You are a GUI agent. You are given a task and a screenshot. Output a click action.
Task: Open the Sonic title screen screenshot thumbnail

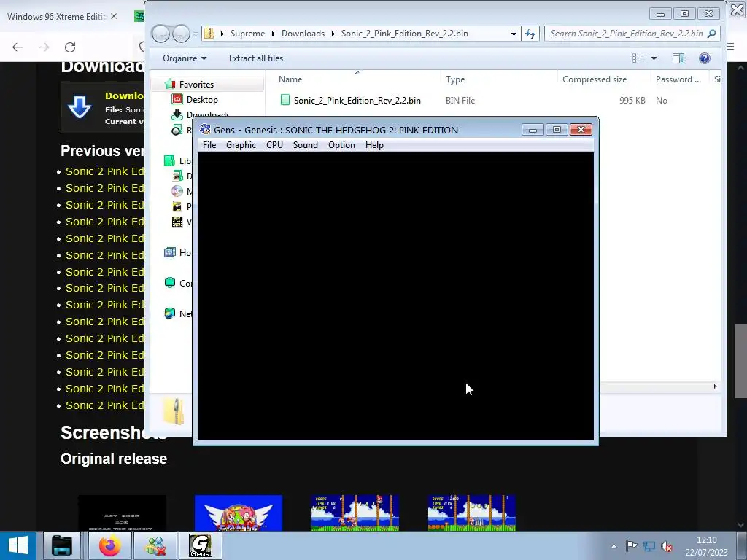tap(239, 513)
